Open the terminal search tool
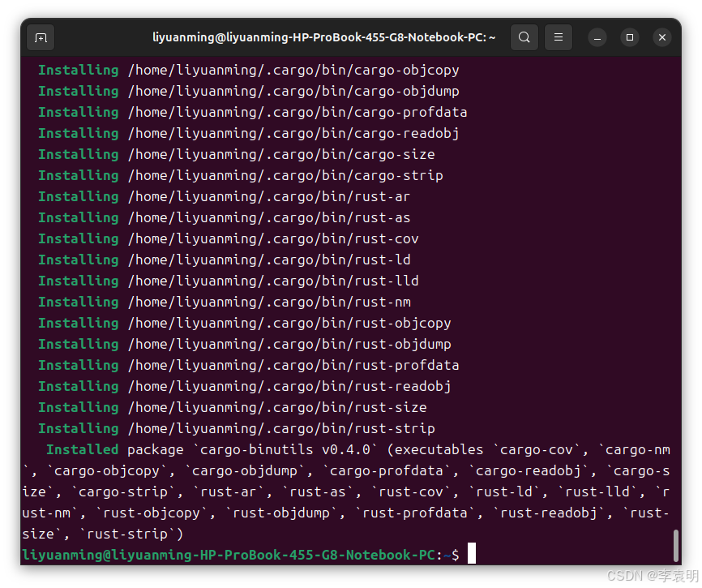 524,37
